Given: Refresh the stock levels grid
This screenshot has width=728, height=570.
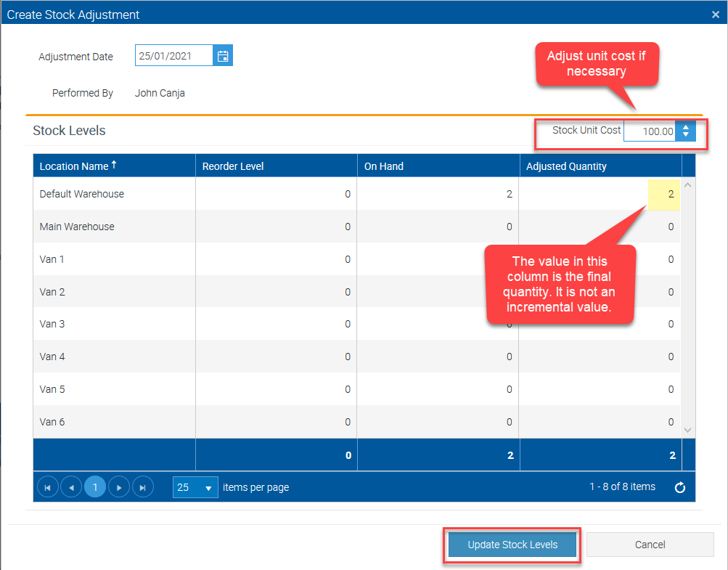Looking at the screenshot, I should point(680,487).
